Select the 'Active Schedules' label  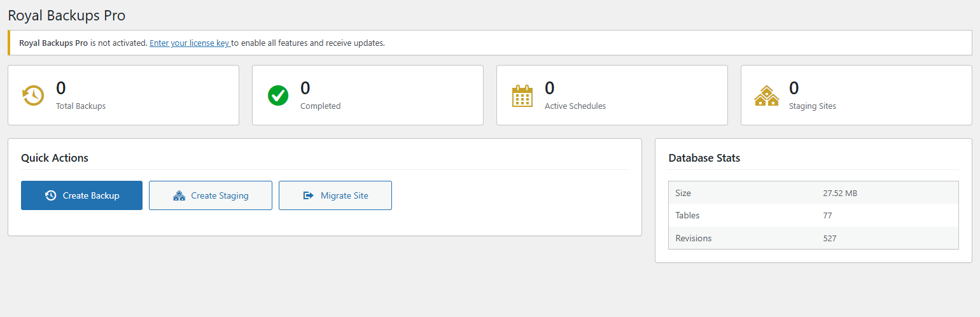coord(575,106)
